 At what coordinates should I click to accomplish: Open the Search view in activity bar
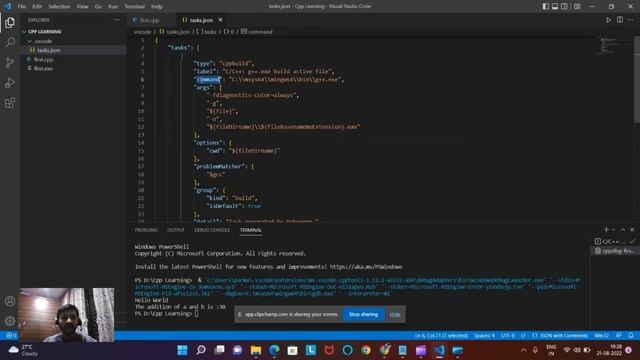click(10, 42)
